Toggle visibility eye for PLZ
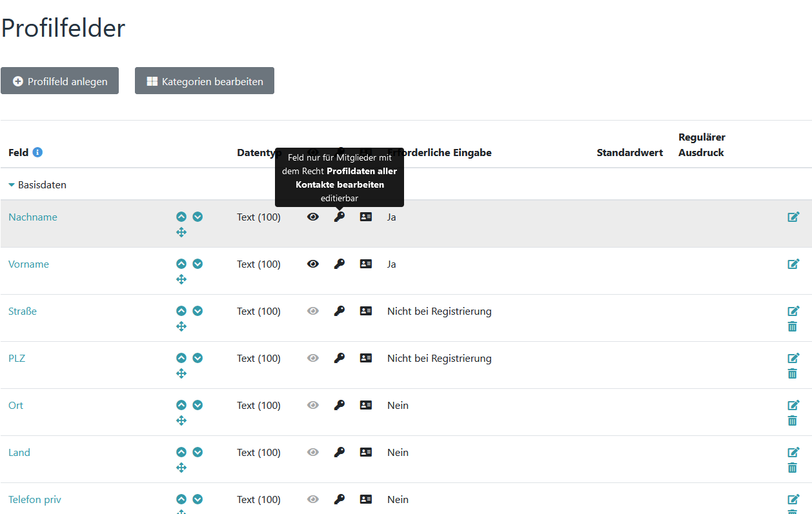This screenshot has width=812, height=514. [313, 358]
